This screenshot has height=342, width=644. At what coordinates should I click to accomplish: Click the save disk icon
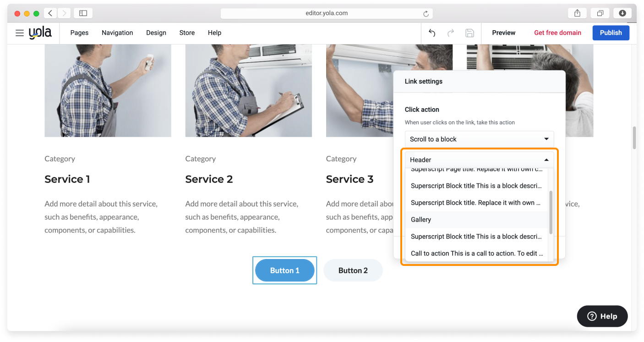point(469,33)
